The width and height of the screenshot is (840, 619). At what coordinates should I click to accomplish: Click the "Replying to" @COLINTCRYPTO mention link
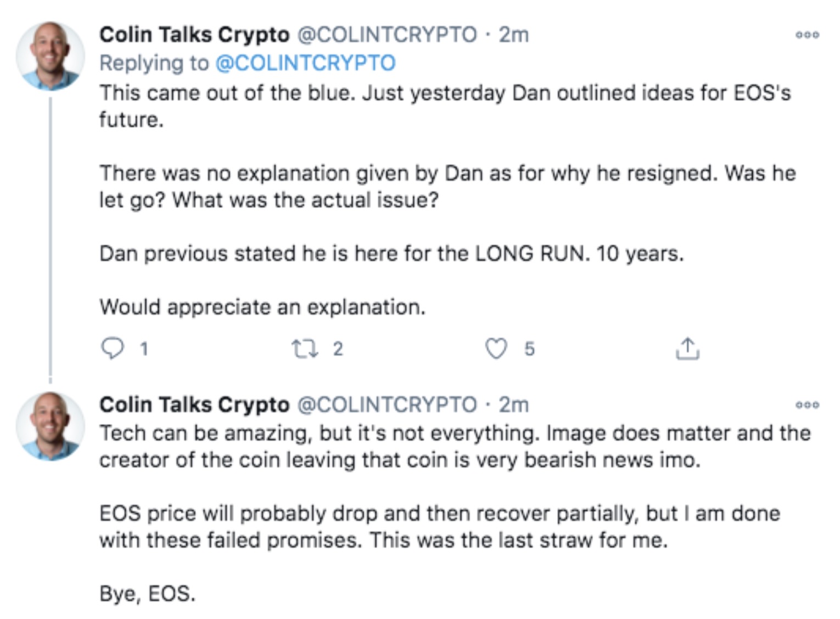coord(305,63)
